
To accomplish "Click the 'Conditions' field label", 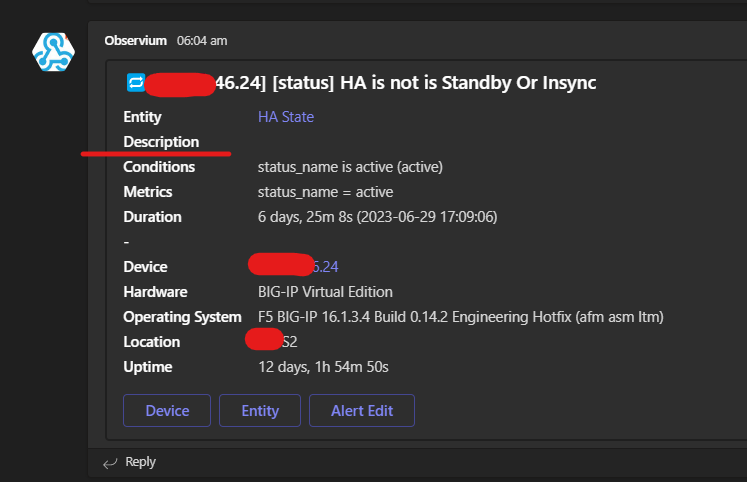I will [159, 167].
